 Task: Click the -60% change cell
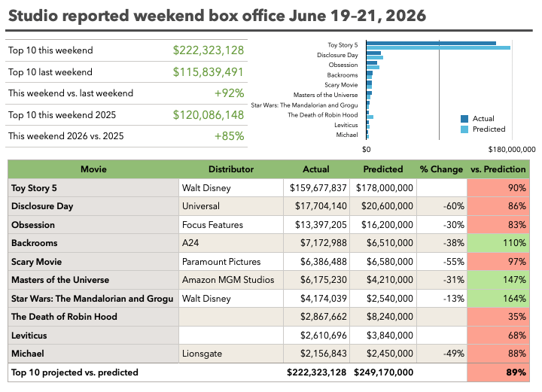(442, 206)
